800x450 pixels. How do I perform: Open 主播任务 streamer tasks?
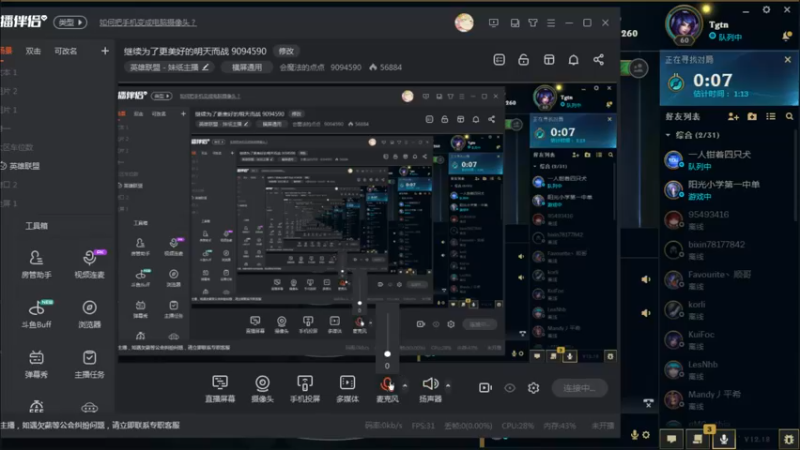coord(89,364)
